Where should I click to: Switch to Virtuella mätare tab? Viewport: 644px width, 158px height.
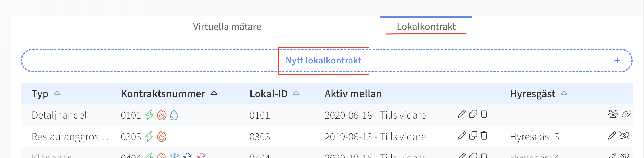tap(227, 27)
